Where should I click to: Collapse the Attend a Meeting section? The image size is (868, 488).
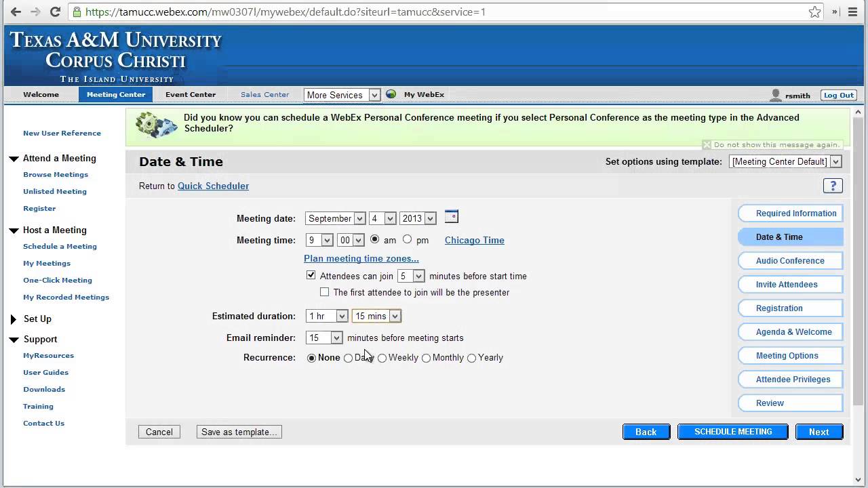(14, 159)
